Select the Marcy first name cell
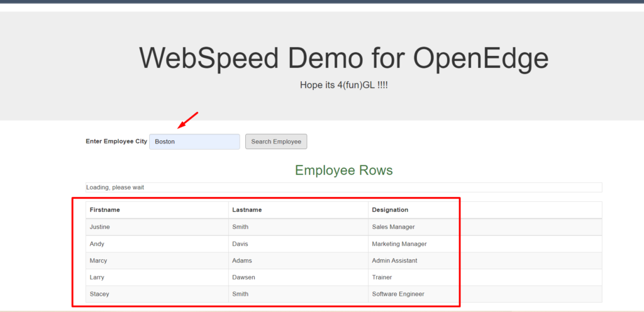Screen dimensions: 644x312 pyautogui.click(x=99, y=260)
